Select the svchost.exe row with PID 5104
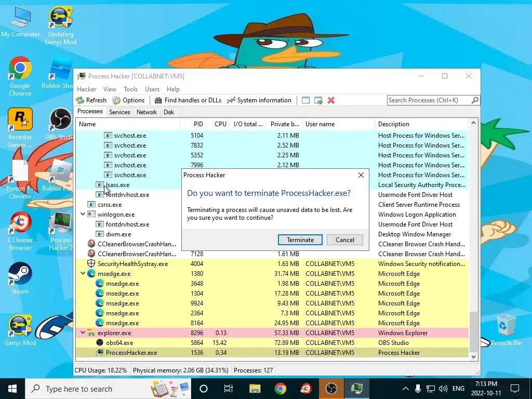Screen dimensions: 532x399 [272, 136]
